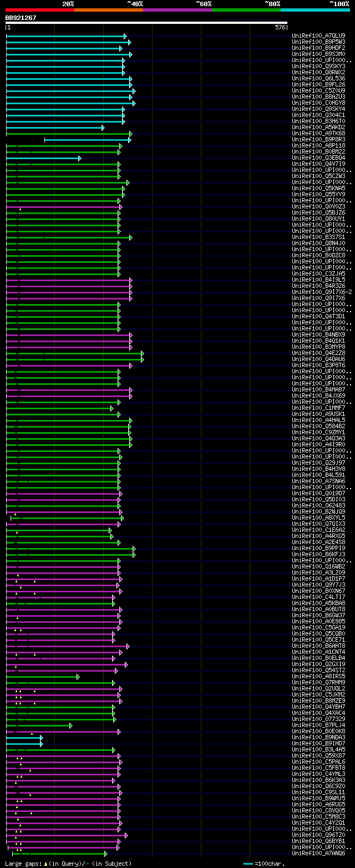Select hit UniRef100_A8XYL5
This screenshot has width=355, height=868.
click(x=318, y=517)
